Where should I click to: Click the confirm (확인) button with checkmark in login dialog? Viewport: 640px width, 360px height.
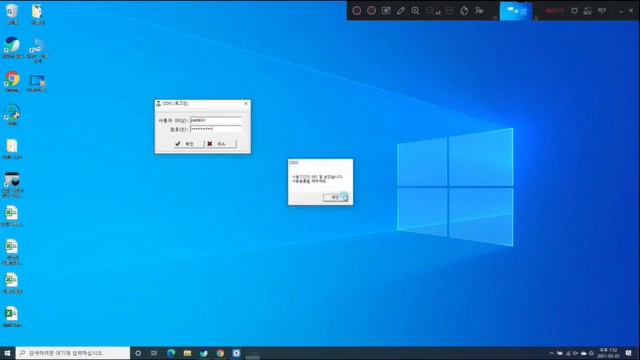click(188, 144)
